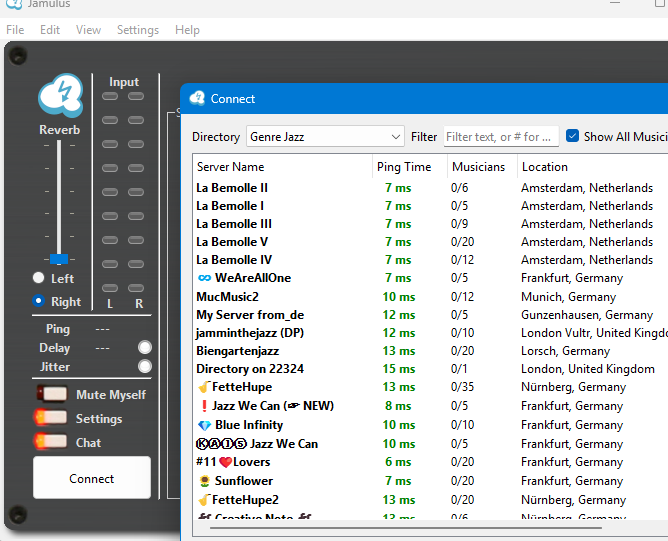Screen dimensions: 668x541
Task: Select the La Bemolle II server row
Action: click(232, 188)
